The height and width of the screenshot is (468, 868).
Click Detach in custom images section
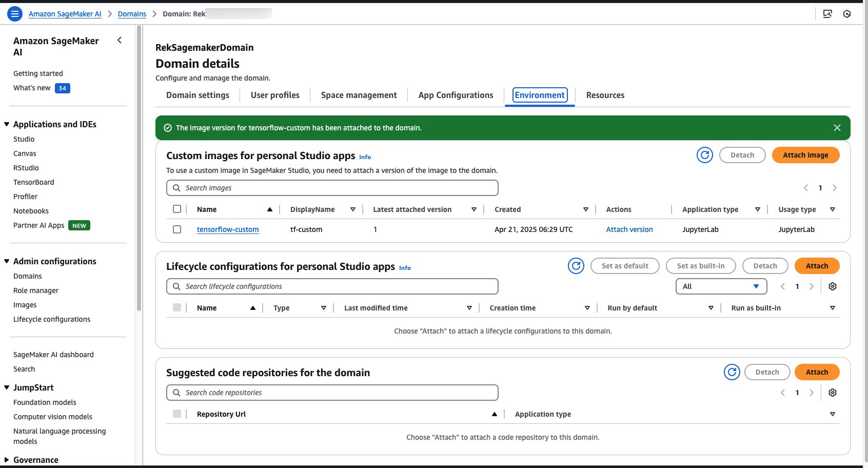742,155
